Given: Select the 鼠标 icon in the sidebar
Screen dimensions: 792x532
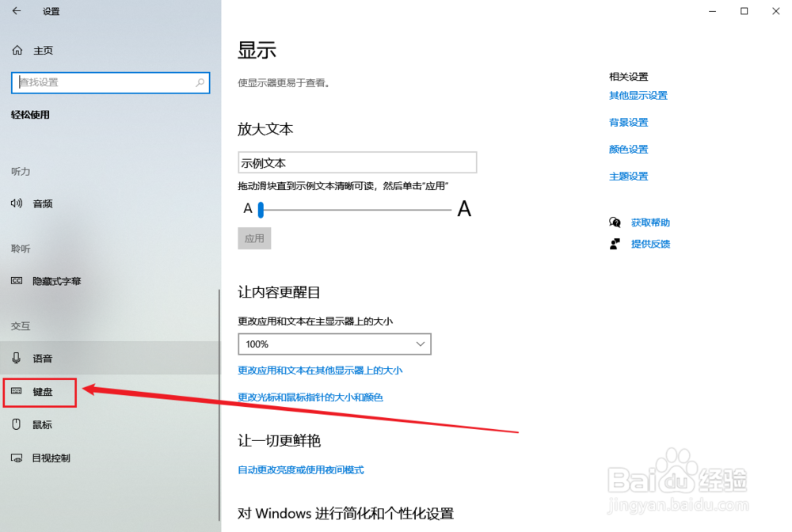Looking at the screenshot, I should coord(17,424).
